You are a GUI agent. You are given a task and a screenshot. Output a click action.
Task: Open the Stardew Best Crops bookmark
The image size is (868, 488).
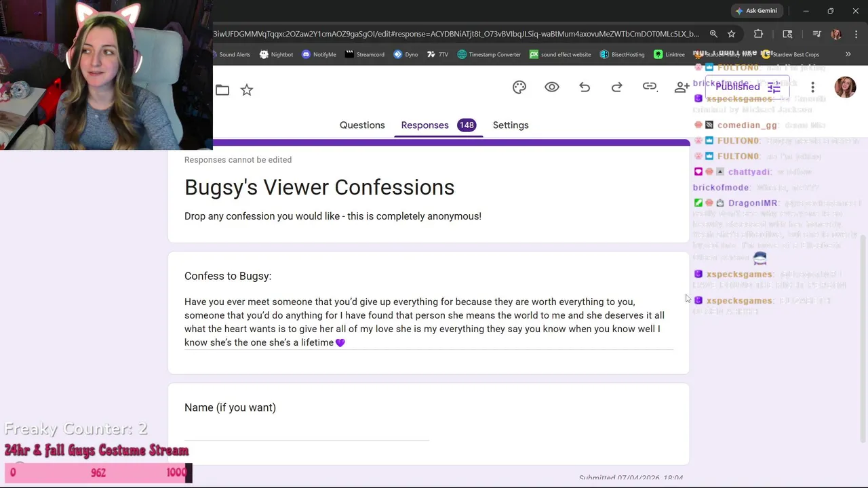click(790, 54)
